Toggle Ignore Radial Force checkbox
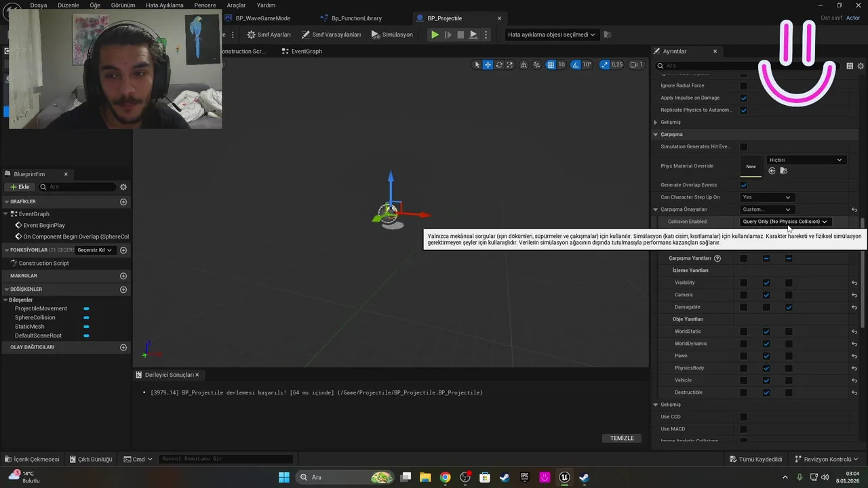The image size is (868, 488). [x=743, y=85]
